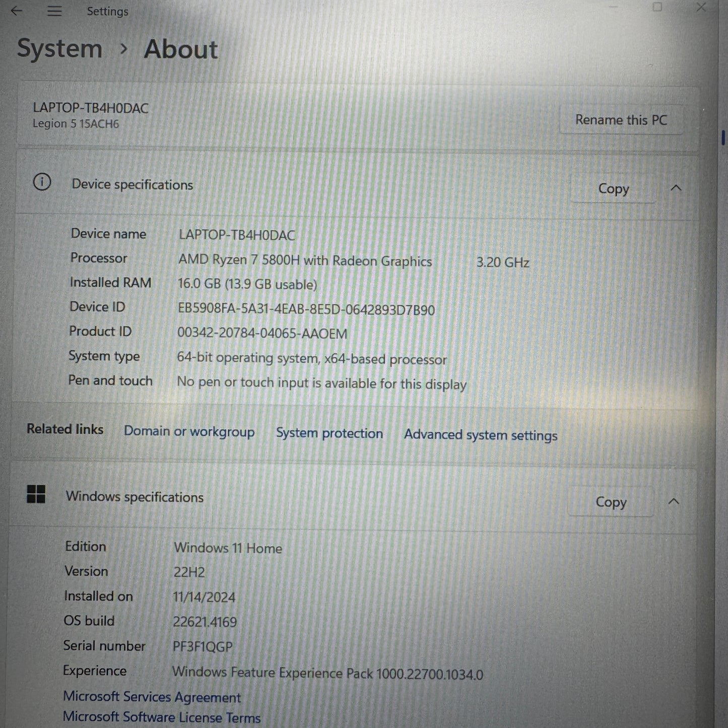
Task: Click the Windows logo icon
Action: [36, 494]
